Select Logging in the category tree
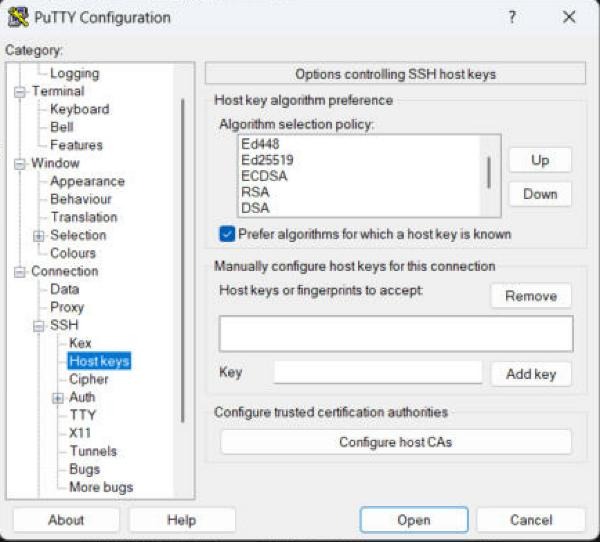600x542 pixels. 75,73
